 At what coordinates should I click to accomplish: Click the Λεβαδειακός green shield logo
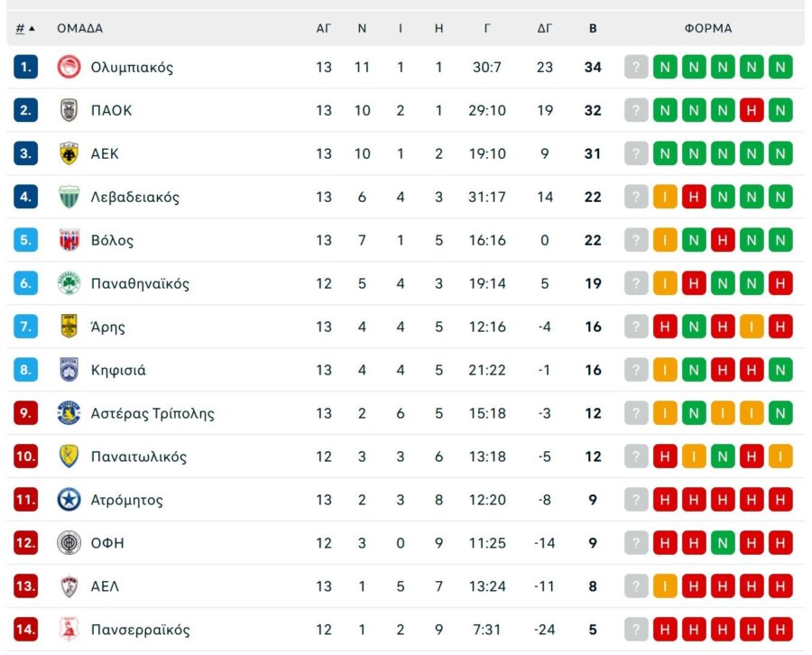click(69, 197)
